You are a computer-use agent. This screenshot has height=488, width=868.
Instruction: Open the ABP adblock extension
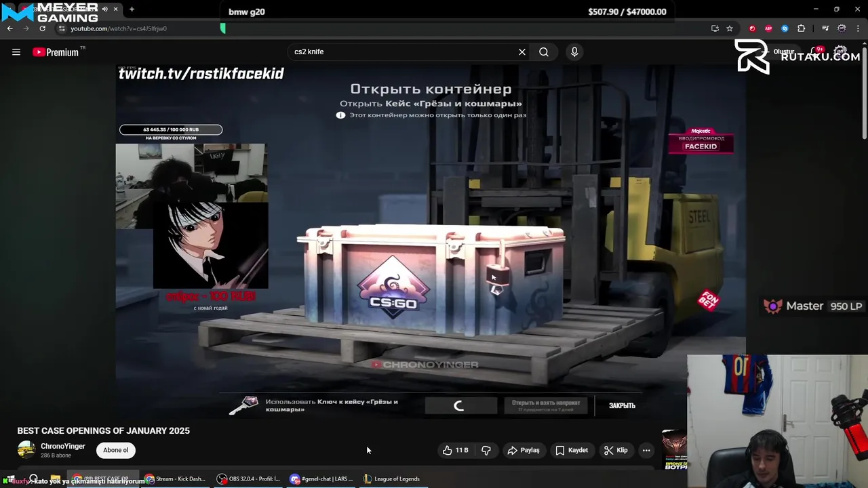tap(768, 28)
